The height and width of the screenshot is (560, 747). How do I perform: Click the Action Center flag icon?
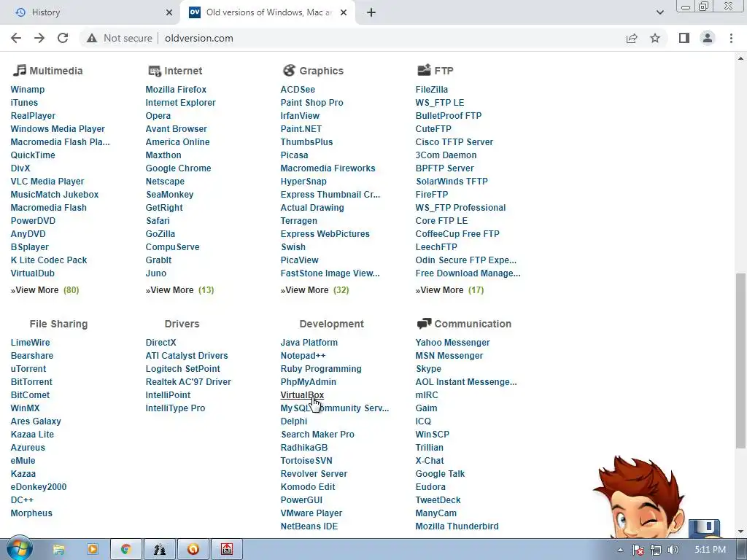[638, 550]
